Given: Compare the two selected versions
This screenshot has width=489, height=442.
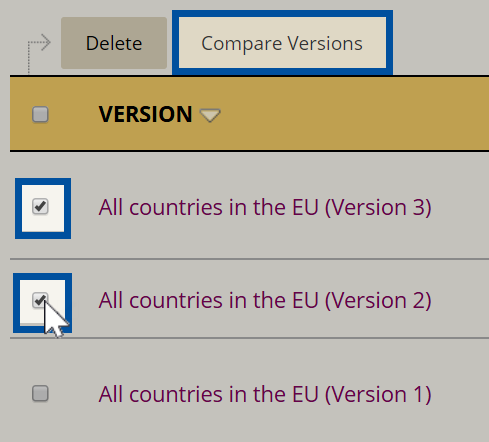Looking at the screenshot, I should [x=282, y=43].
